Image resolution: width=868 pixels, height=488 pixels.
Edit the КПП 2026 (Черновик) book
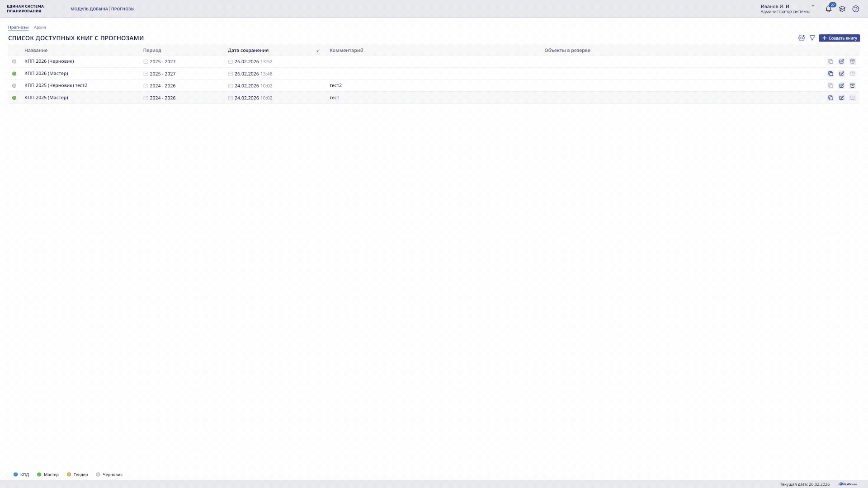point(841,61)
